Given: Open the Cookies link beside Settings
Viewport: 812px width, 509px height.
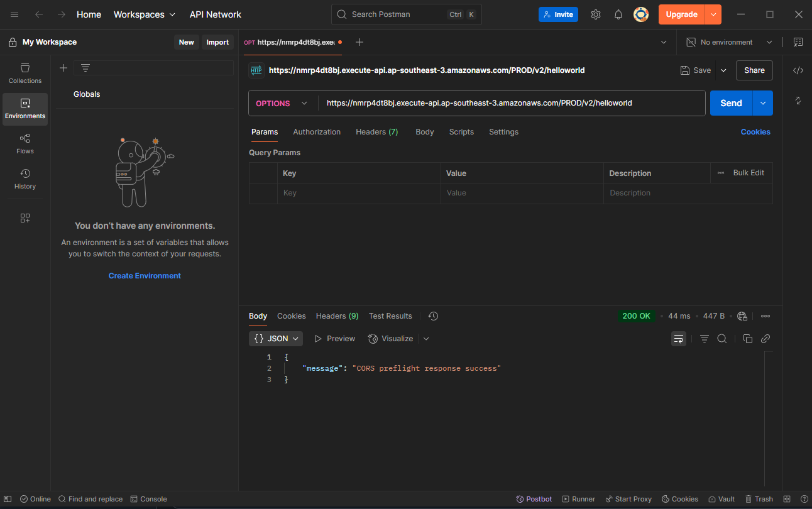Looking at the screenshot, I should [755, 132].
